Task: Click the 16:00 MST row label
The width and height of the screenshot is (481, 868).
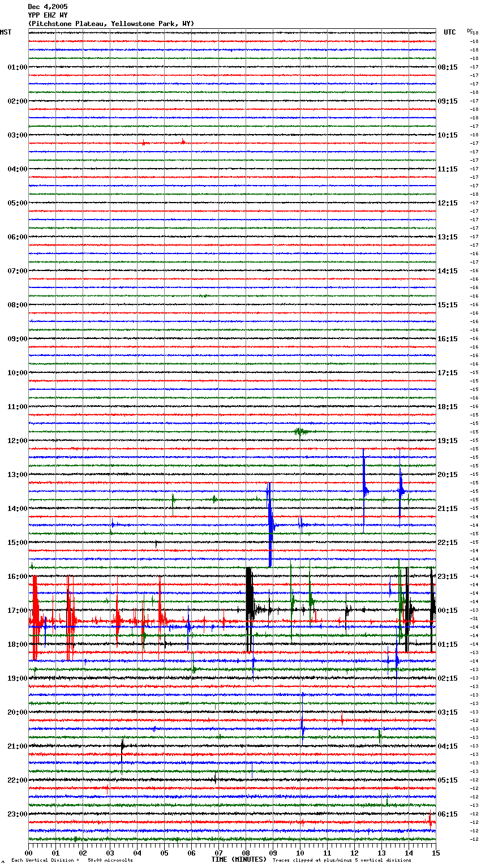Action: coord(18,577)
